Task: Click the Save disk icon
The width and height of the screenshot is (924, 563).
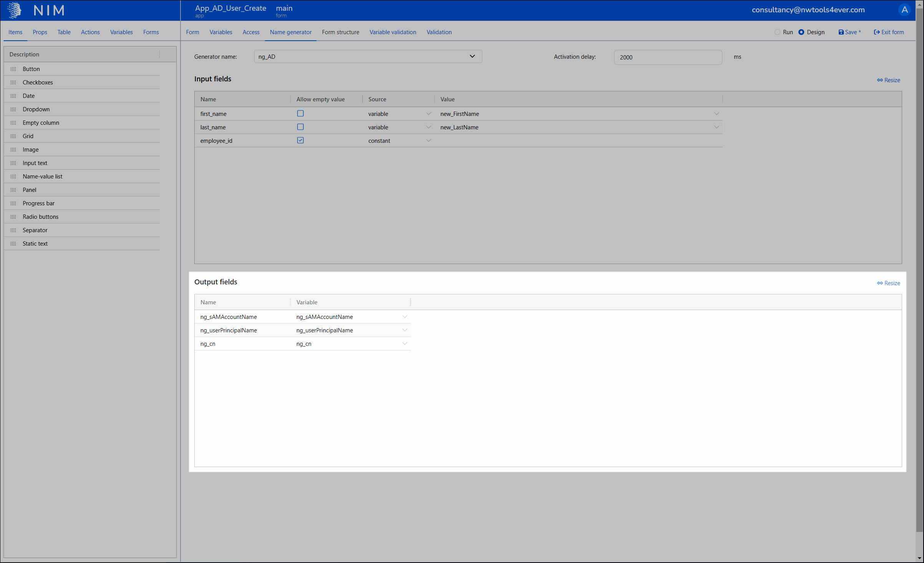Action: pos(841,32)
